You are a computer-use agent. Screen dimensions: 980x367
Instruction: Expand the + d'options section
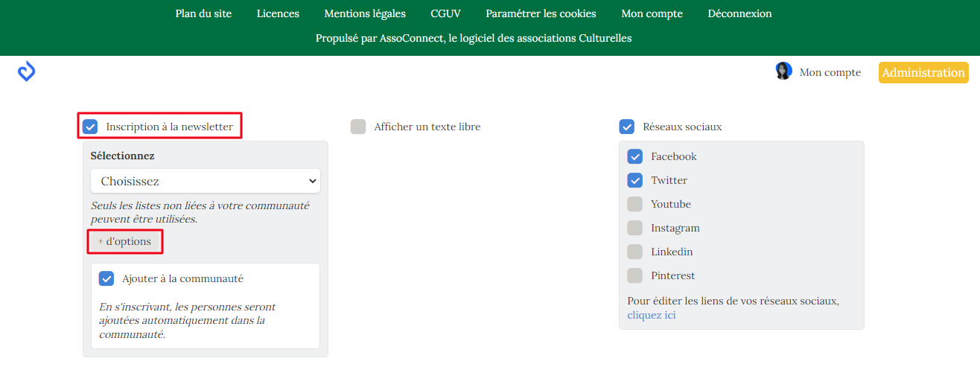124,241
